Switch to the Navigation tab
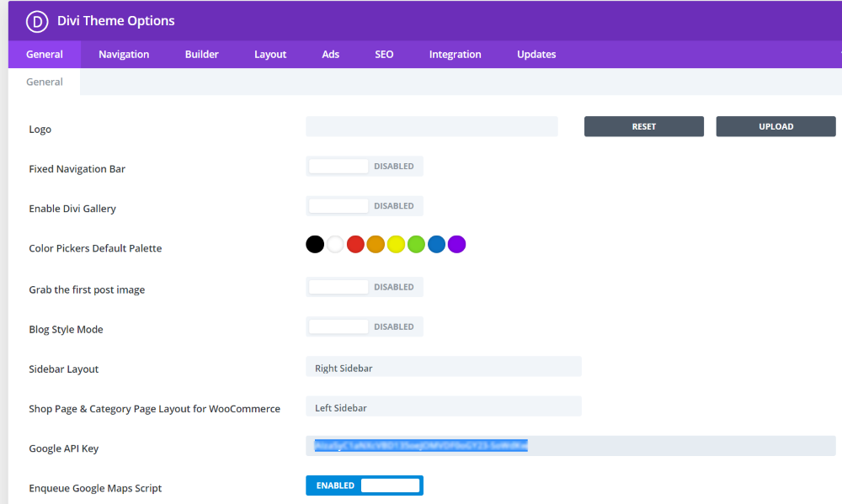 click(124, 54)
